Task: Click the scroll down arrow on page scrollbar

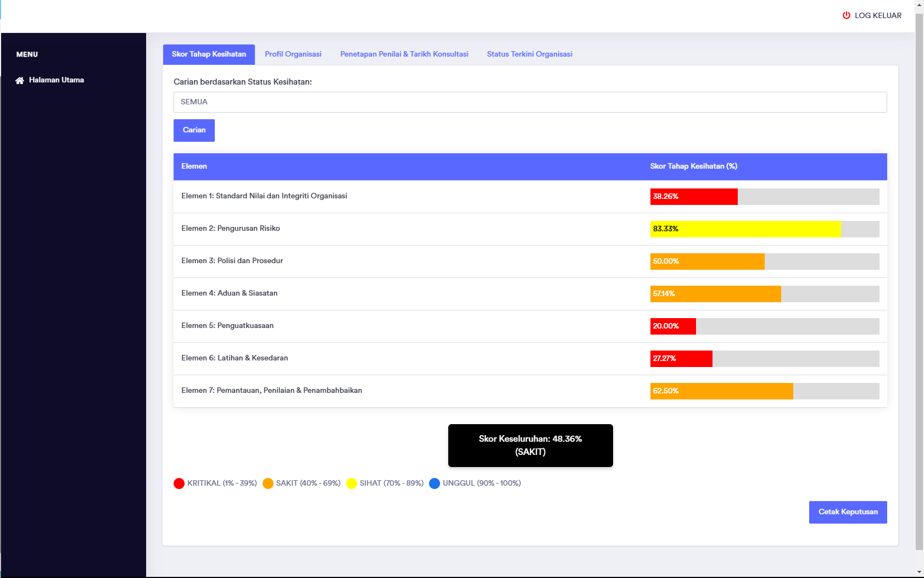Action: click(919, 572)
